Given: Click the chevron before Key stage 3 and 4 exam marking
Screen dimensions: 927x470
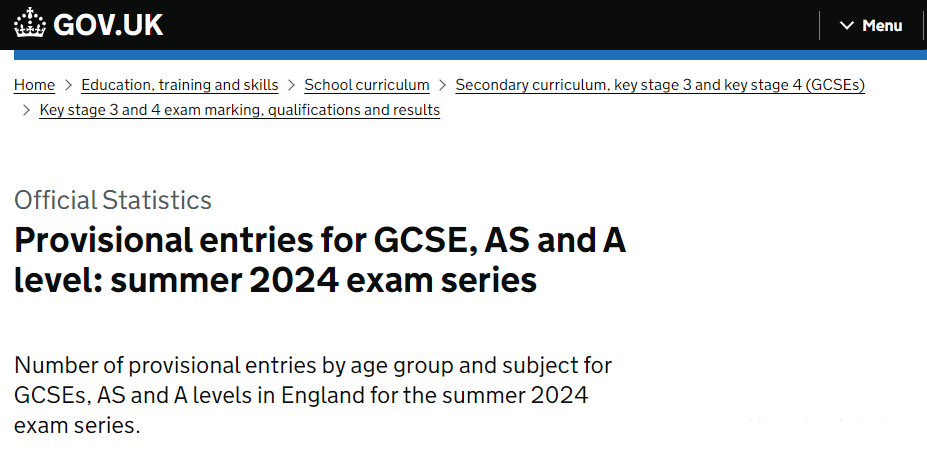Looking at the screenshot, I should [x=26, y=110].
